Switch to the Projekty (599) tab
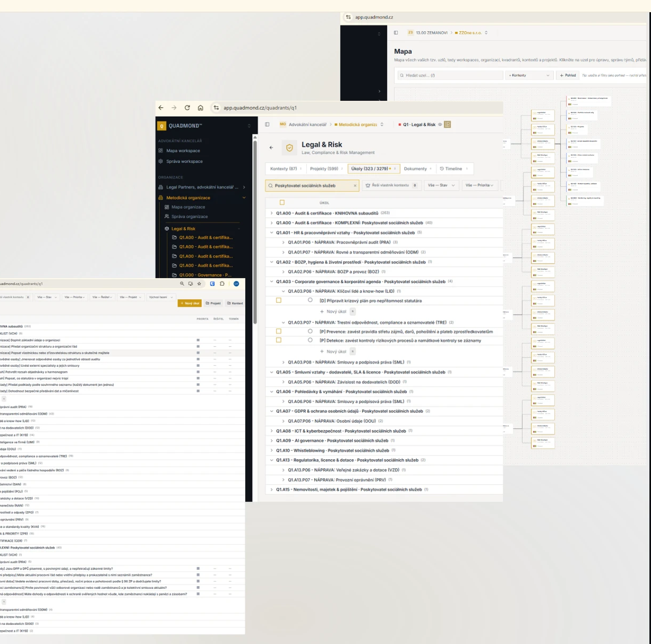Screen dimensions: 651x644 pos(326,169)
